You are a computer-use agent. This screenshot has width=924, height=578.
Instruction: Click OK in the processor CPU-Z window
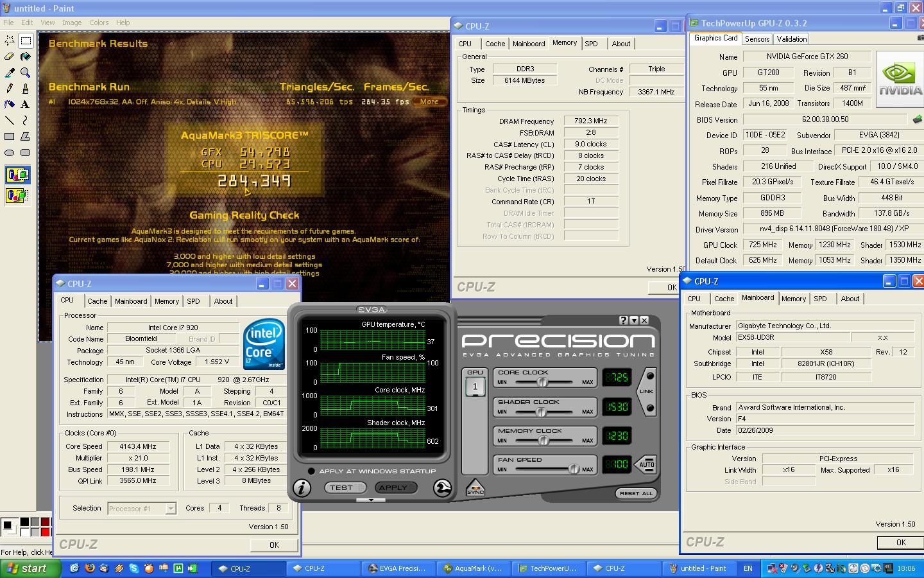click(x=274, y=545)
